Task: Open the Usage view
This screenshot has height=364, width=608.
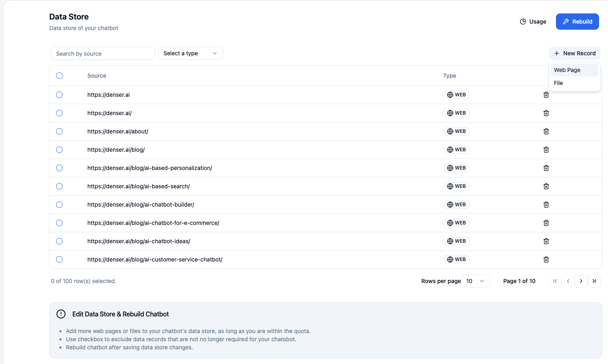Action: pyautogui.click(x=533, y=22)
